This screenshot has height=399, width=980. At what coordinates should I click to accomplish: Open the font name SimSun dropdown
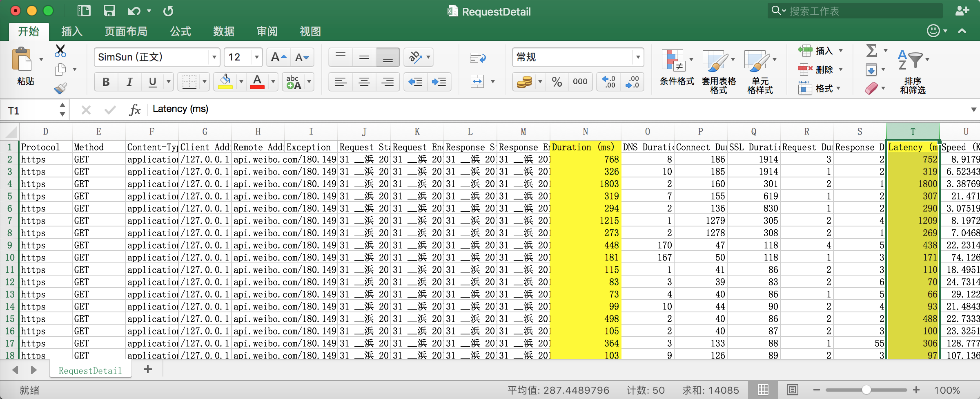(x=214, y=57)
